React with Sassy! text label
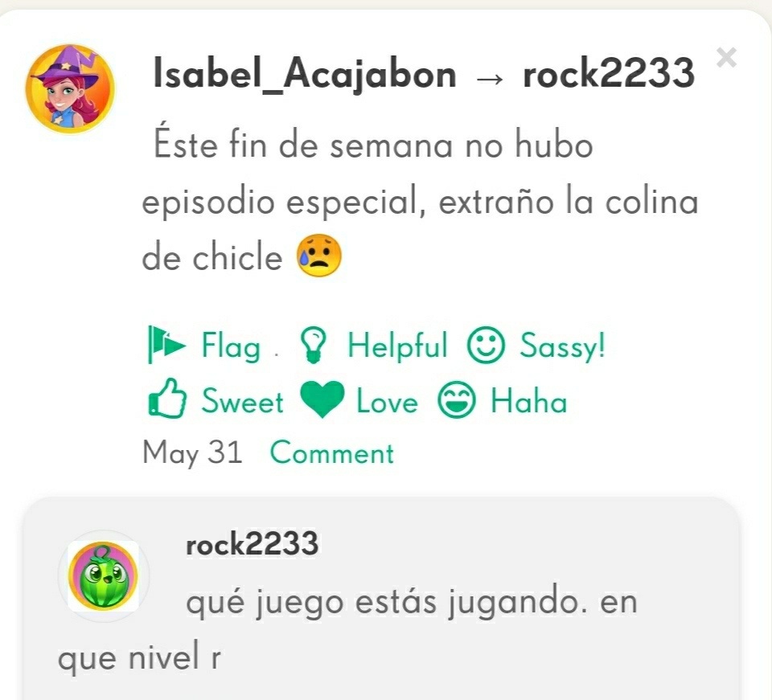The height and width of the screenshot is (700, 772). tap(562, 346)
